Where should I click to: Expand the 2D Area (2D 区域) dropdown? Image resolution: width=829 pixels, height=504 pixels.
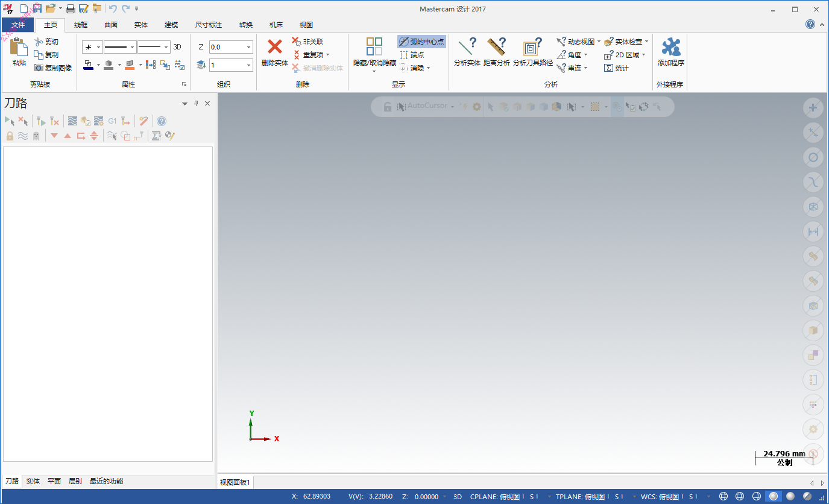click(x=643, y=55)
